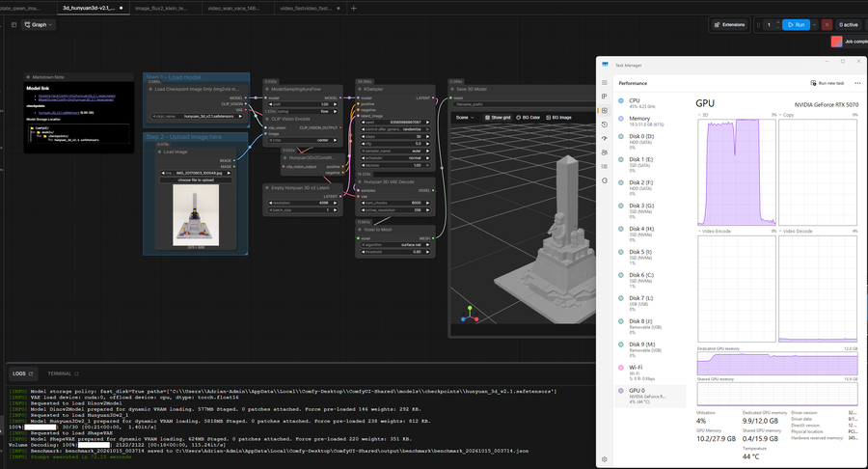Collapse the KSampler node via its dot

click(x=361, y=89)
